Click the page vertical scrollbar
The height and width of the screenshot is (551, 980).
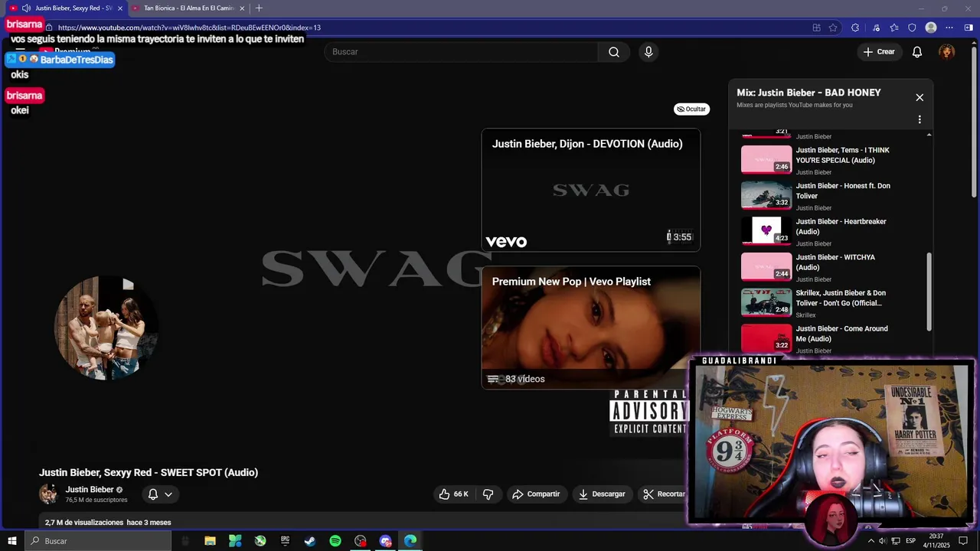coord(975,122)
